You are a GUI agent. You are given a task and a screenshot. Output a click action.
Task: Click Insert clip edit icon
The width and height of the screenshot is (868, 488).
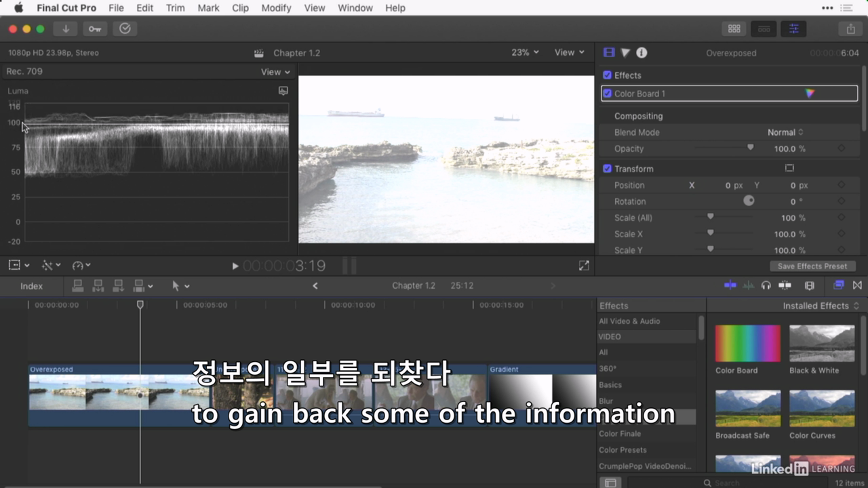[98, 286]
